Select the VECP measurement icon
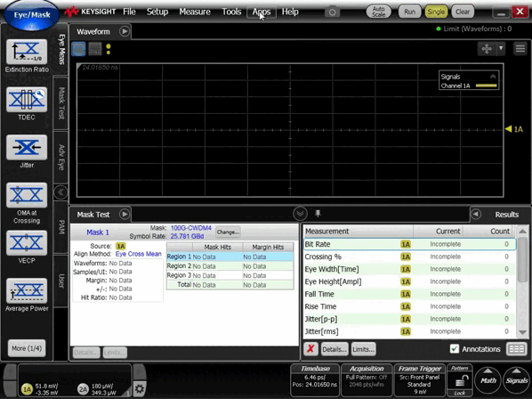The width and height of the screenshot is (532, 399). [x=27, y=243]
